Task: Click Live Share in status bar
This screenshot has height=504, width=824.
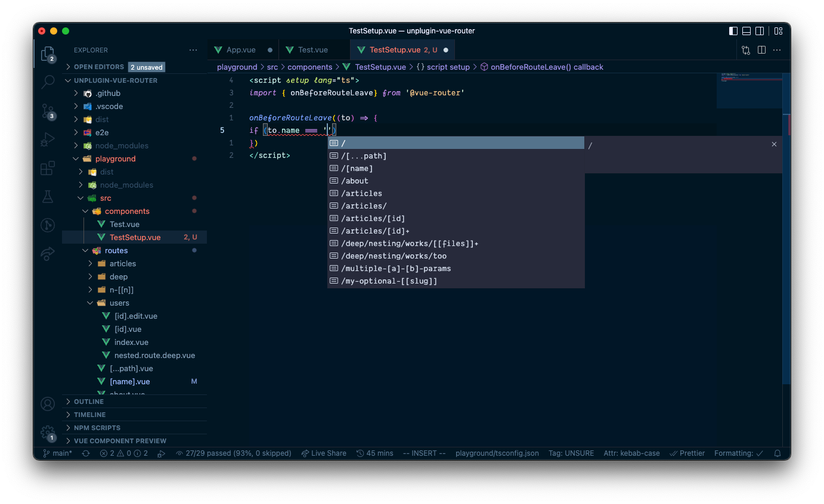Action: pyautogui.click(x=324, y=453)
